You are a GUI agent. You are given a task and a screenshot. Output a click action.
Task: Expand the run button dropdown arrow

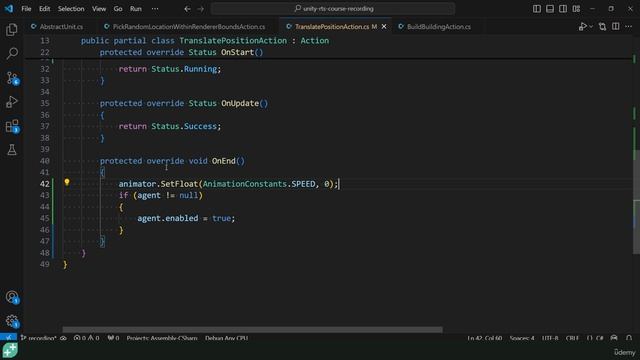coord(591,27)
